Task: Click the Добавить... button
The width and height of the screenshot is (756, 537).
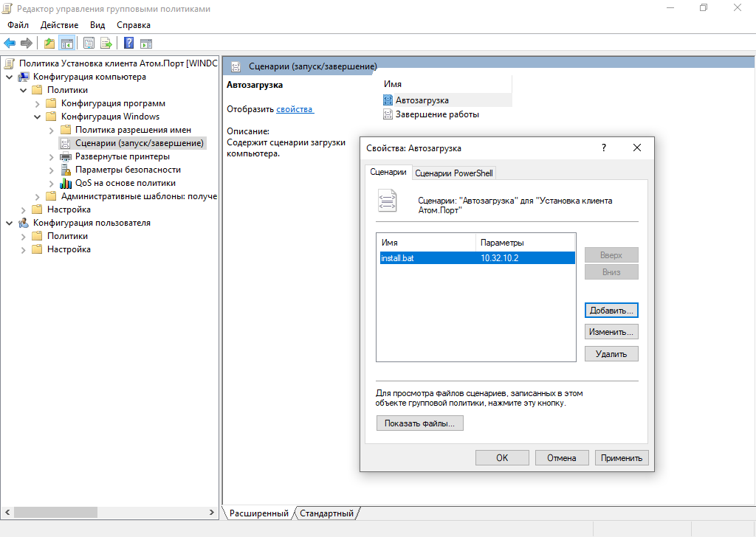Action: tap(611, 311)
